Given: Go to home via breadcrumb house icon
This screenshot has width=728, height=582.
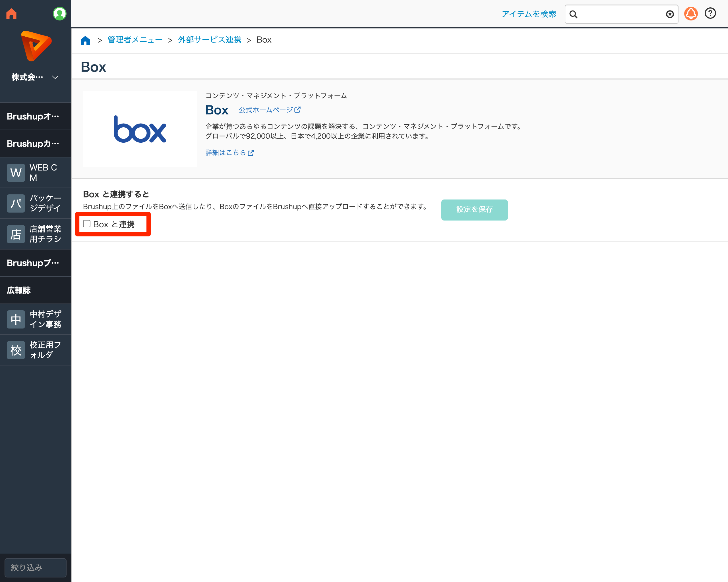Looking at the screenshot, I should (x=85, y=40).
